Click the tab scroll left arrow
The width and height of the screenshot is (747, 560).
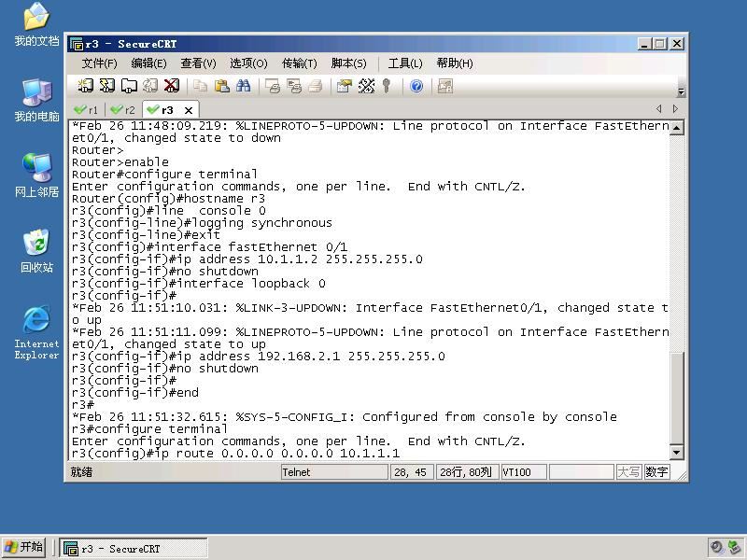tap(659, 108)
